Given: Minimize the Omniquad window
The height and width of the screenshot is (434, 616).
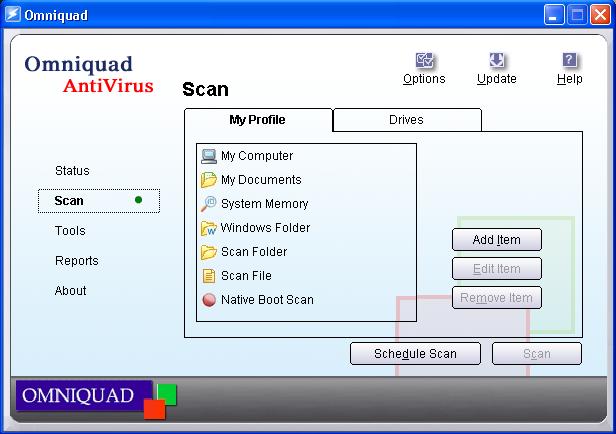Looking at the screenshot, I should pyautogui.click(x=554, y=15).
